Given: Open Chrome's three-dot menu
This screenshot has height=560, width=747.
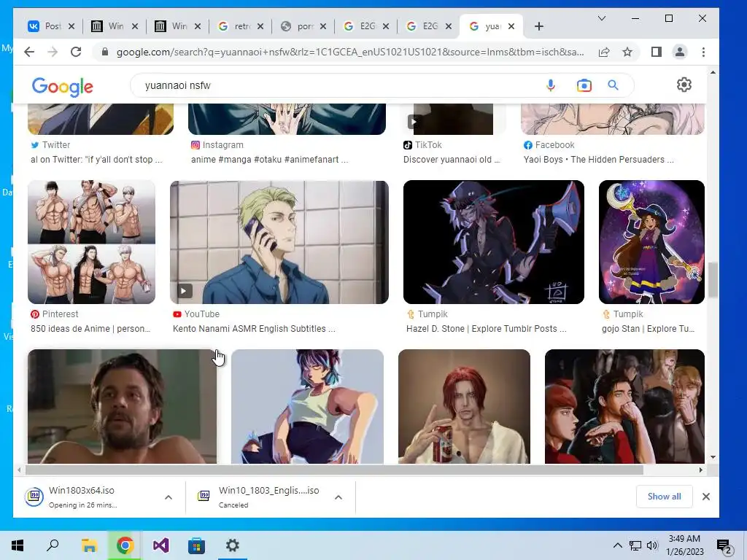Looking at the screenshot, I should tap(704, 52).
